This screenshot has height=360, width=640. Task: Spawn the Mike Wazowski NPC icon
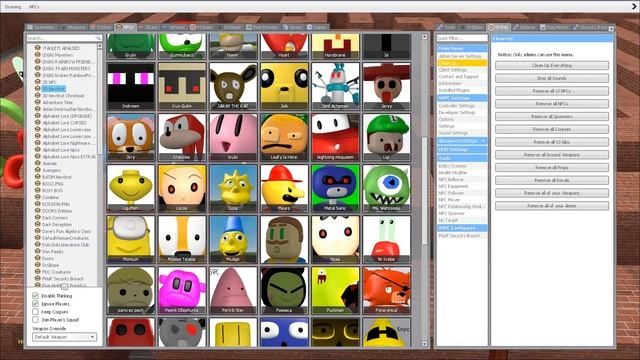[x=387, y=188]
